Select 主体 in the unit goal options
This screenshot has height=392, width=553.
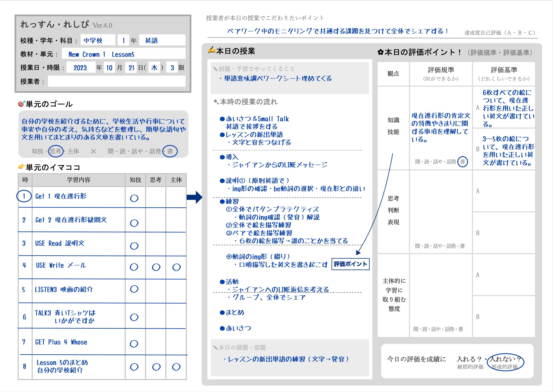click(x=73, y=151)
